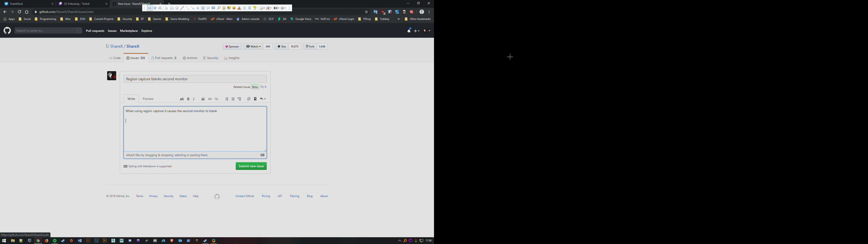Open Windows Start menu
Viewport: 868px width, 244px height.
pos(4,241)
